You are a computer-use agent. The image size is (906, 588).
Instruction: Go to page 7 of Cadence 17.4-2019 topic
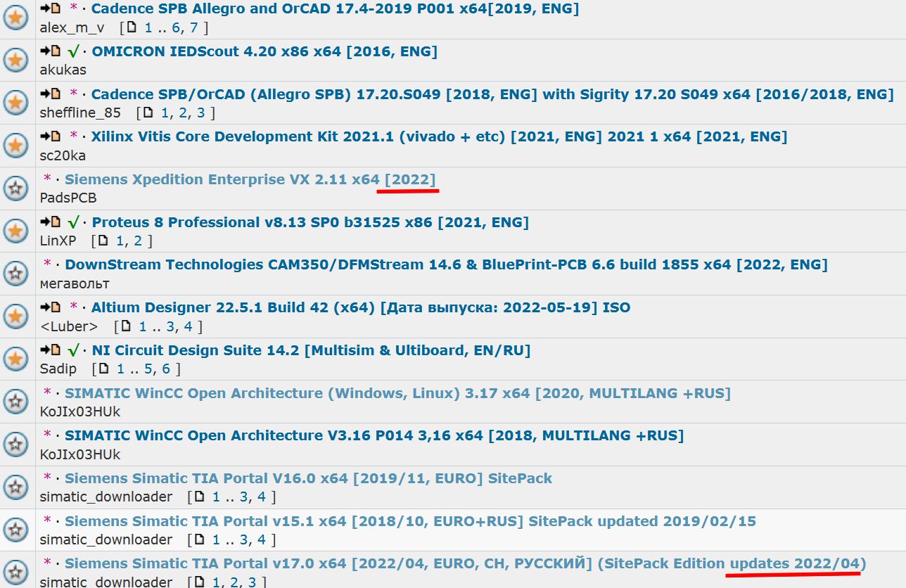click(193, 28)
